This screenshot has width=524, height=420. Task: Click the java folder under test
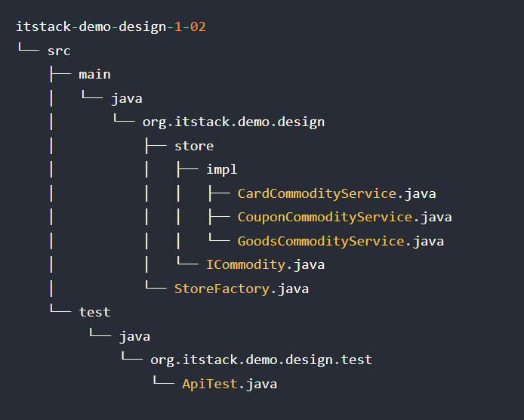[x=134, y=336]
